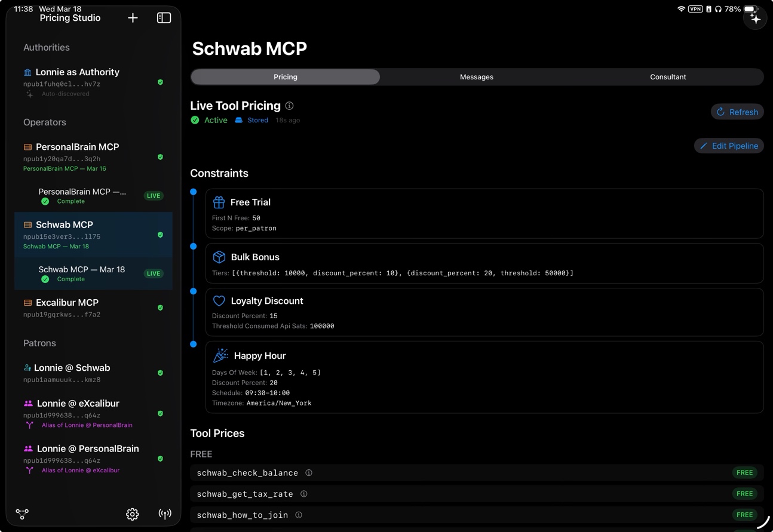Show info for schwab_check_balance tool
This screenshot has height=532, width=773.
[x=309, y=473]
